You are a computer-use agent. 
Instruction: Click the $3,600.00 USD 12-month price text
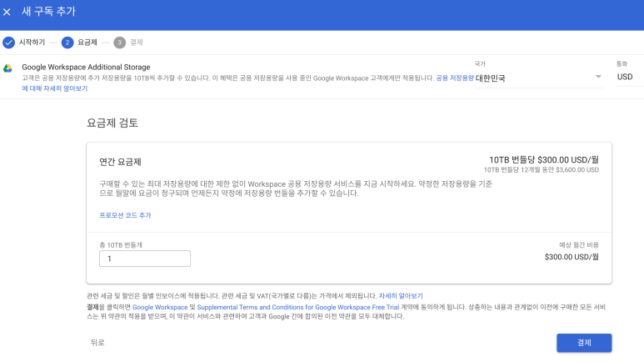coord(541,170)
